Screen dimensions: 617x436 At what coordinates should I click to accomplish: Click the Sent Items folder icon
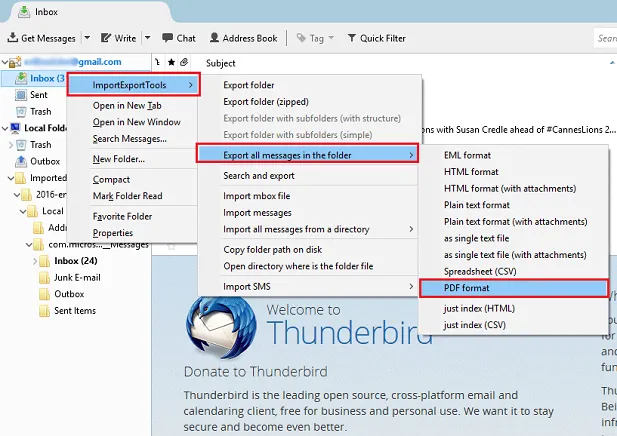pos(44,310)
